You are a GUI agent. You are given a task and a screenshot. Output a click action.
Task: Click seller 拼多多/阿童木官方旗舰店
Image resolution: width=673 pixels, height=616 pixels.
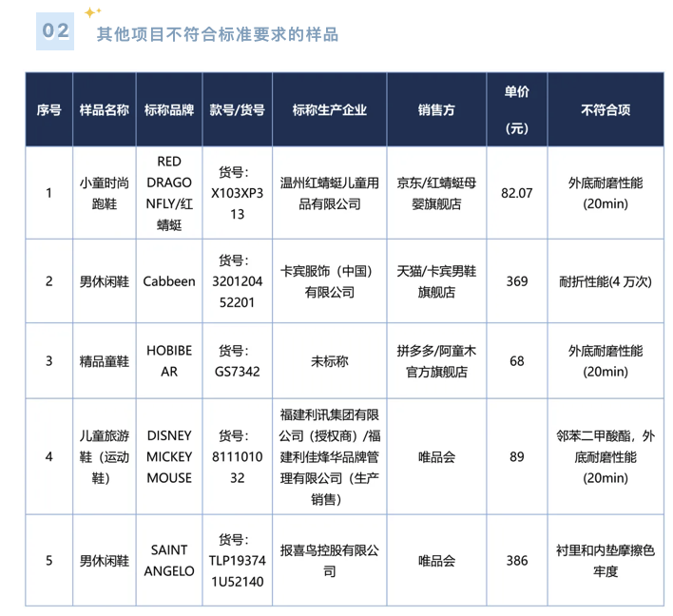click(x=436, y=361)
